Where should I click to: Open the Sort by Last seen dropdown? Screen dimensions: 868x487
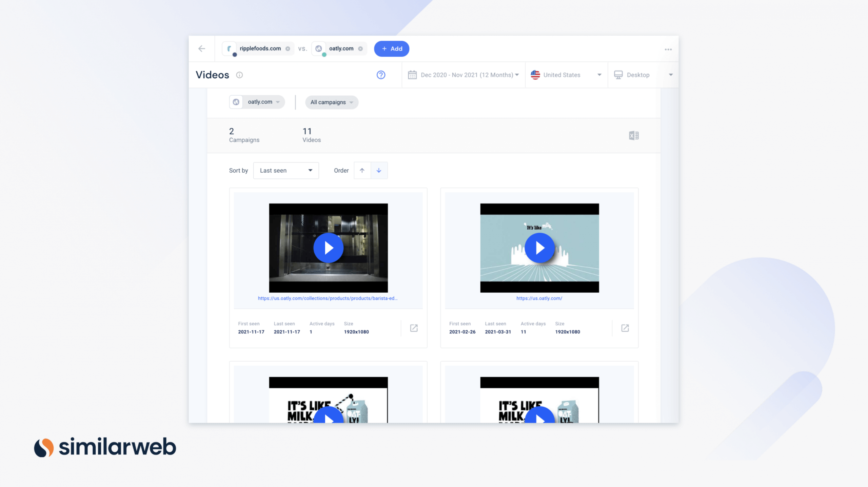point(286,170)
